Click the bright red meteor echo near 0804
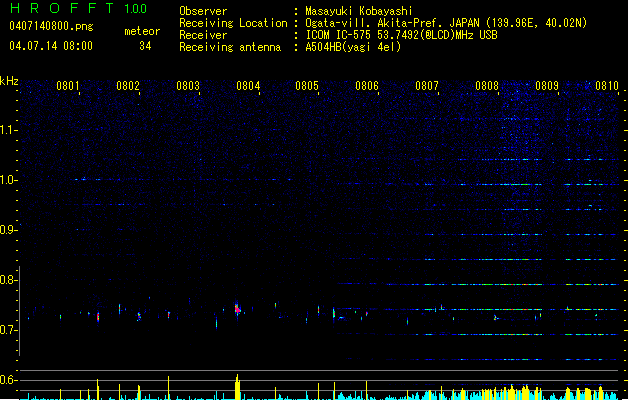Screen dimensions: 629x400 point(237,309)
